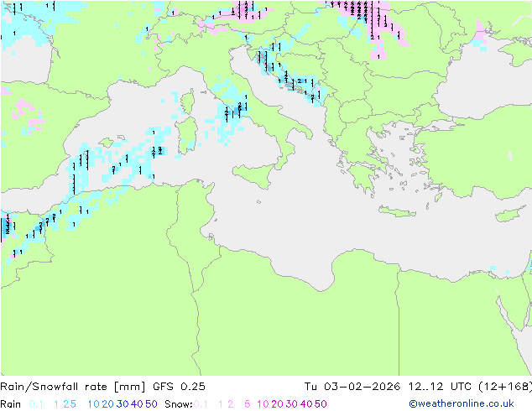
Task: Pick the Rain legend value 20
Action: [x=107, y=404]
